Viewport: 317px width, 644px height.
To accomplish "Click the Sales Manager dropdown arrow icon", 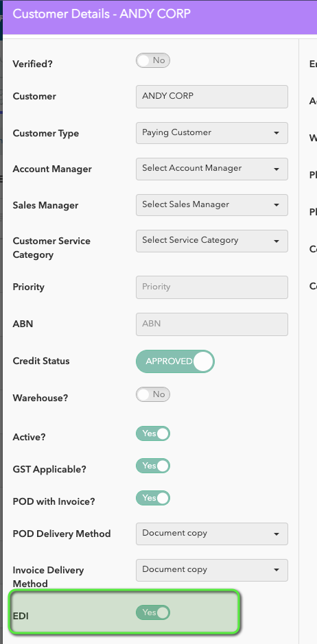I will click(277, 205).
